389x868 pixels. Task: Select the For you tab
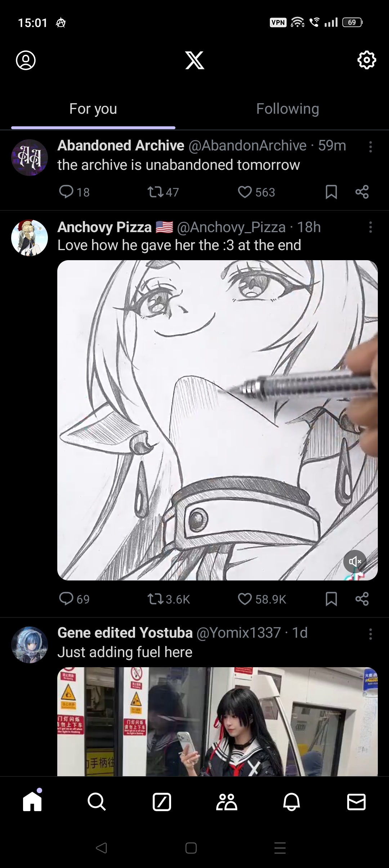(x=93, y=109)
